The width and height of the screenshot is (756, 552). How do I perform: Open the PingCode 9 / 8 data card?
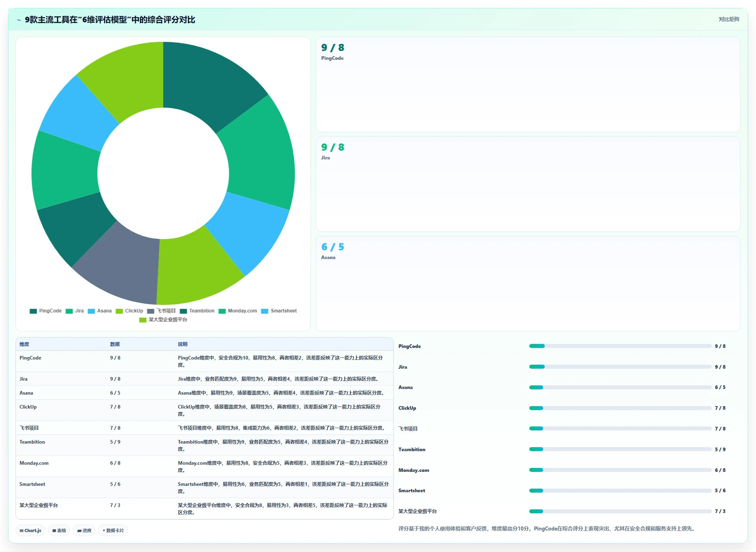coord(528,84)
